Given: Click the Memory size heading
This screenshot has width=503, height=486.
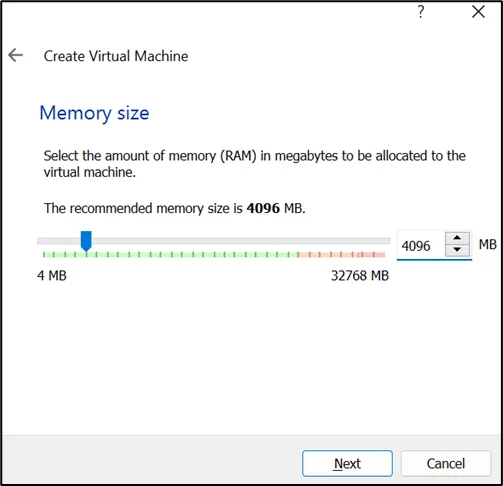Looking at the screenshot, I should [x=94, y=113].
